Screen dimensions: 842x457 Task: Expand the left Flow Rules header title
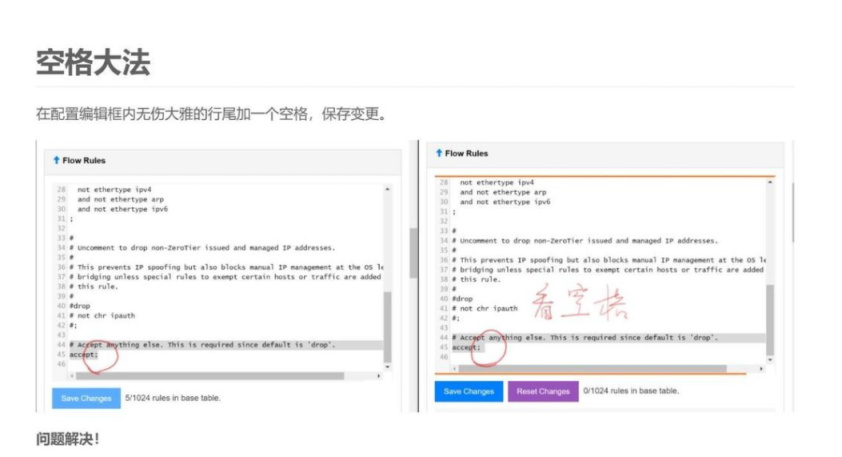pyautogui.click(x=84, y=161)
